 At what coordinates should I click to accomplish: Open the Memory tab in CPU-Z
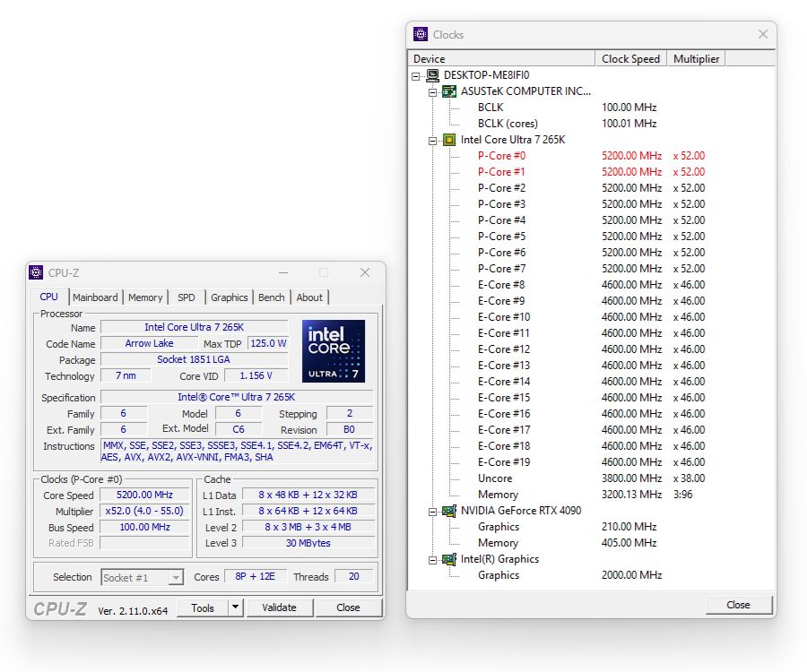tap(145, 297)
